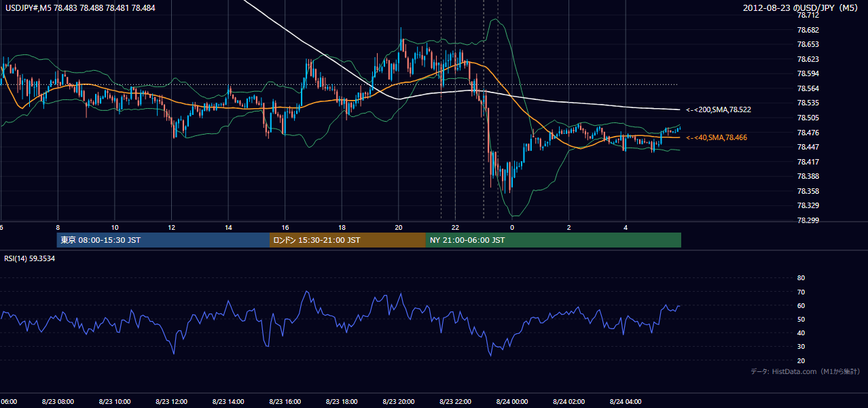Select the NY 21:00-06:00 JST session bar
The width and height of the screenshot is (868, 408).
[554, 240]
